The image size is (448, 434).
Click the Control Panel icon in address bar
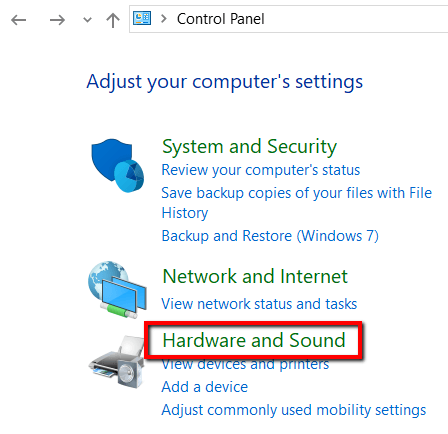click(142, 18)
